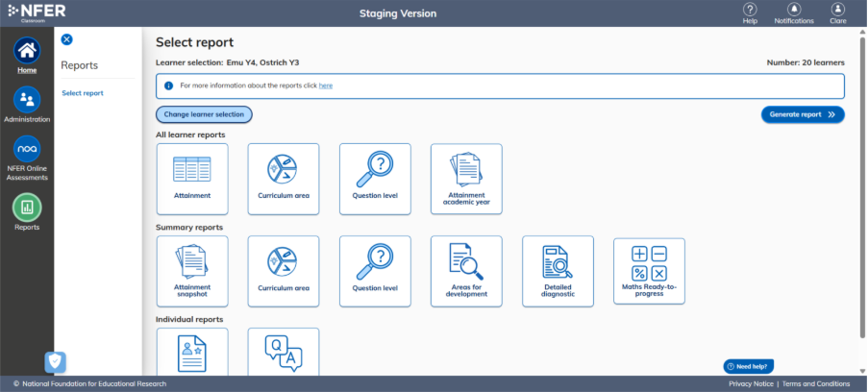Image resolution: width=868 pixels, height=392 pixels.
Task: Click the blue info icon in the banner
Action: click(169, 86)
